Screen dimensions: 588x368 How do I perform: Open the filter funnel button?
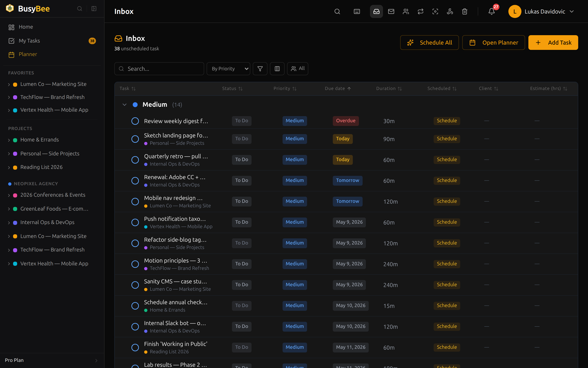[x=260, y=69]
